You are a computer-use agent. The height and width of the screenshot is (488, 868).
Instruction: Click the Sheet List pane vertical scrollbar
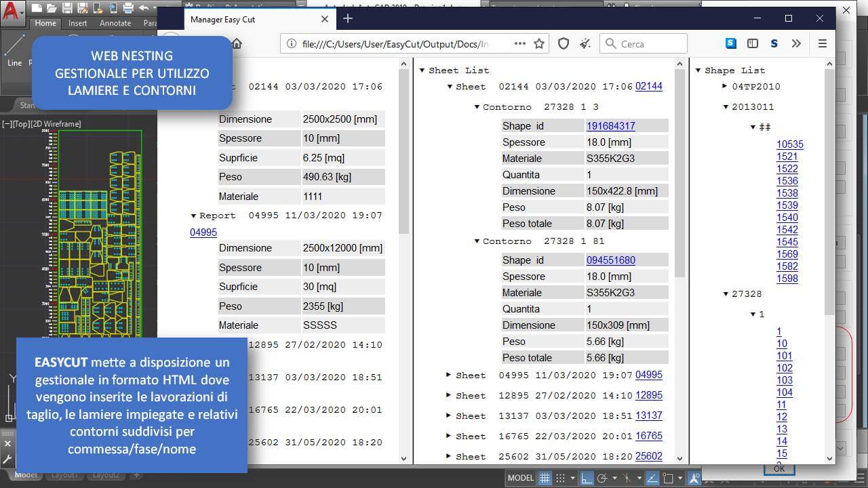680,260
